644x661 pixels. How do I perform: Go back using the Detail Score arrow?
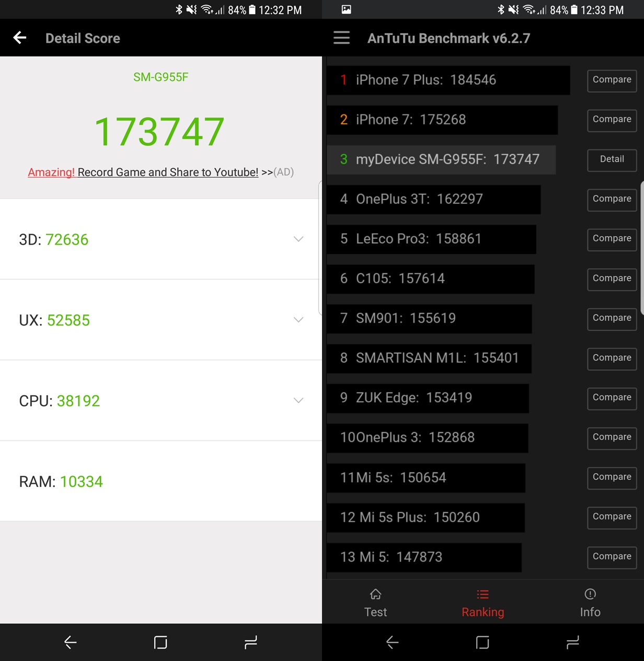(x=20, y=38)
